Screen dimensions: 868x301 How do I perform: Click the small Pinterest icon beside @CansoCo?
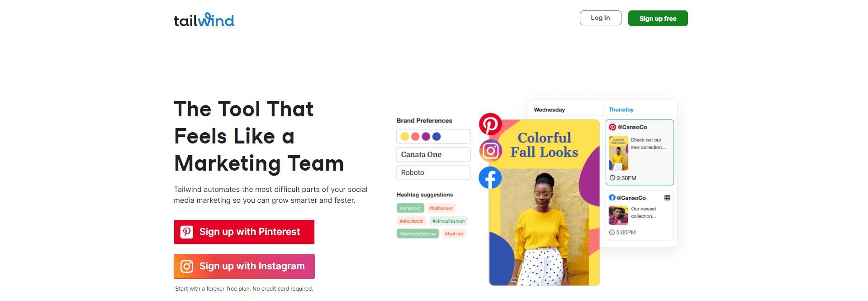point(612,127)
